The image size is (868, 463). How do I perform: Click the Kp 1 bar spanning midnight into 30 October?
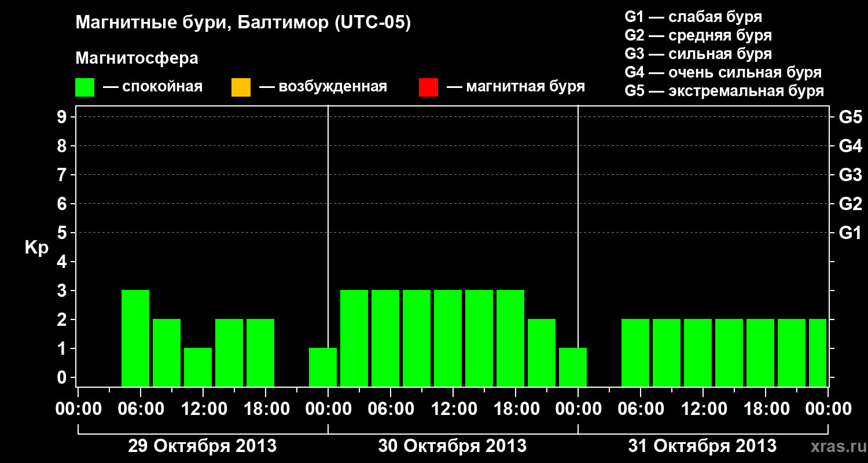click(323, 367)
